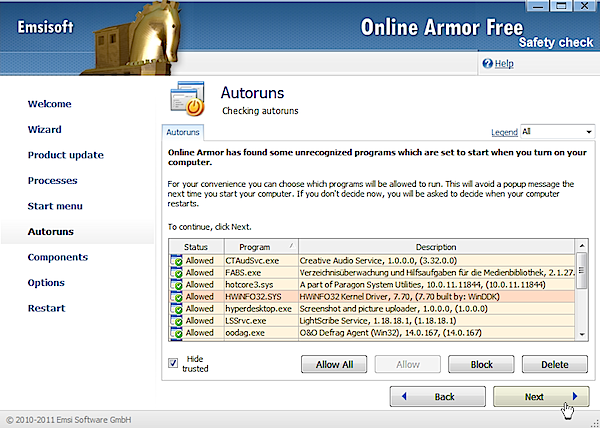Toggle the Hide trusted checkbox

173,363
